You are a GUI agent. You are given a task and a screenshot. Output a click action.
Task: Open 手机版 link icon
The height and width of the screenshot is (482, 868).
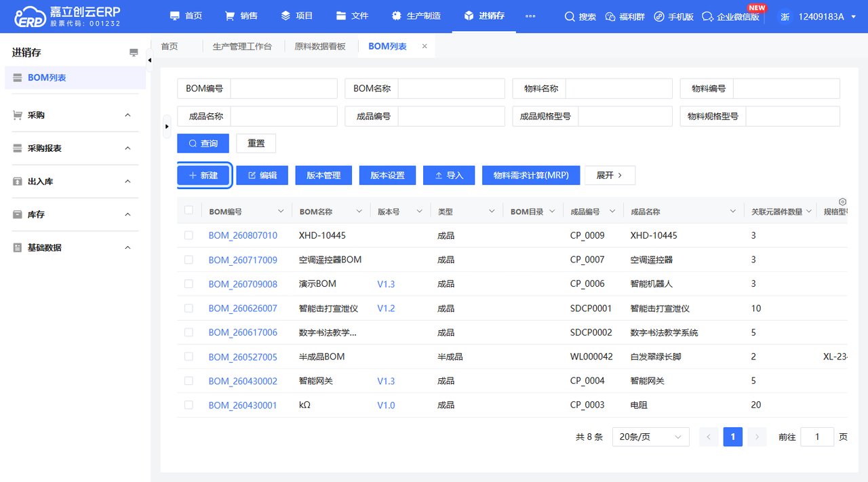[659, 16]
